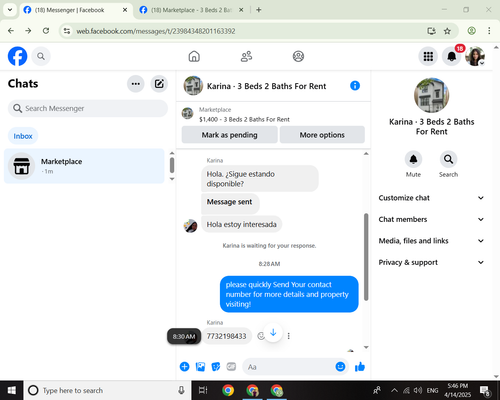The width and height of the screenshot is (500, 400).
Task: Open Chrome three-dot menu
Action: pos(489,31)
